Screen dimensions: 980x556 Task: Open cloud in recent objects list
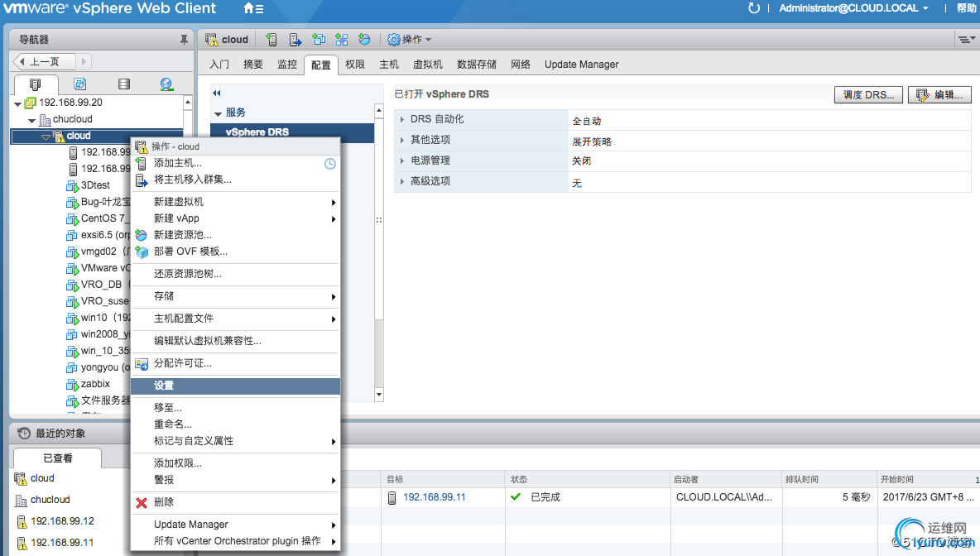coord(42,478)
